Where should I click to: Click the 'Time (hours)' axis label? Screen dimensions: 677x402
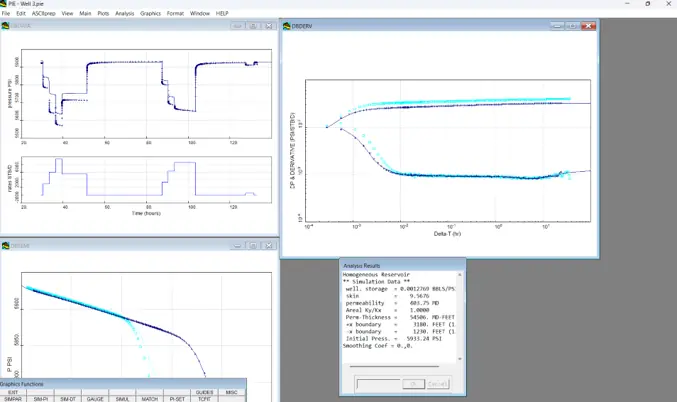(x=146, y=213)
